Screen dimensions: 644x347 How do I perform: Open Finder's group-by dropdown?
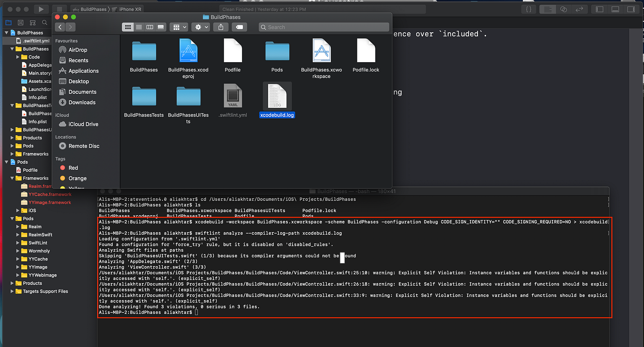point(178,27)
